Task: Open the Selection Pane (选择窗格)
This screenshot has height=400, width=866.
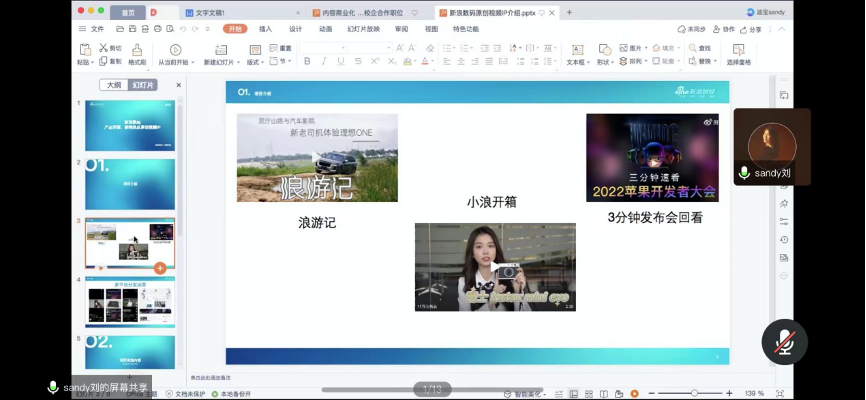Action: pos(738,50)
